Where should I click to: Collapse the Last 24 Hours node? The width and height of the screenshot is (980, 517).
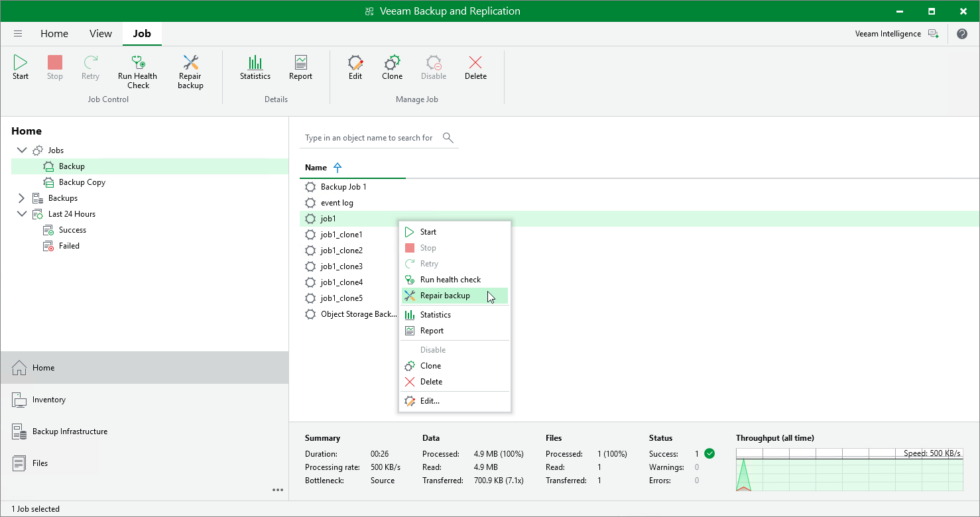pyautogui.click(x=21, y=214)
